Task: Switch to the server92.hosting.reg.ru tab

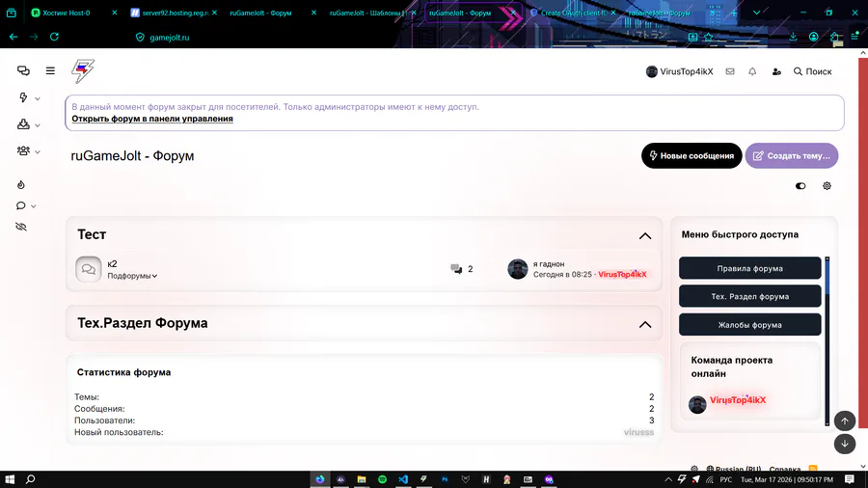Action: pos(175,13)
